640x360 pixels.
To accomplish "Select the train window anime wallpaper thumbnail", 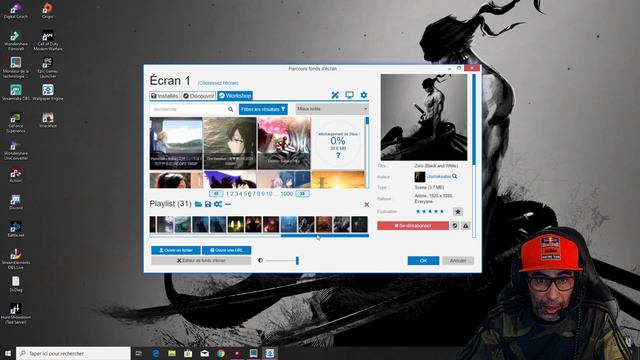I will (176, 143).
